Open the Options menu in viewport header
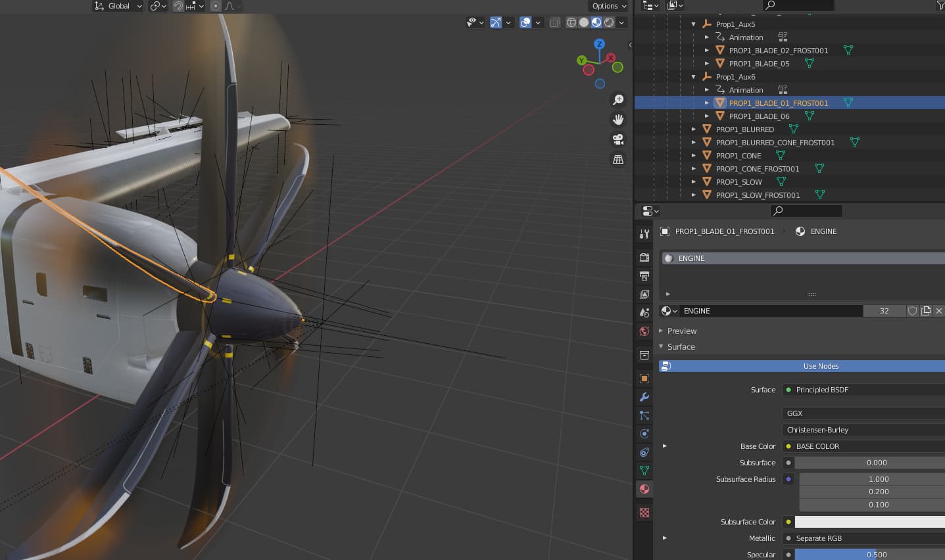The image size is (945, 560). (x=609, y=6)
